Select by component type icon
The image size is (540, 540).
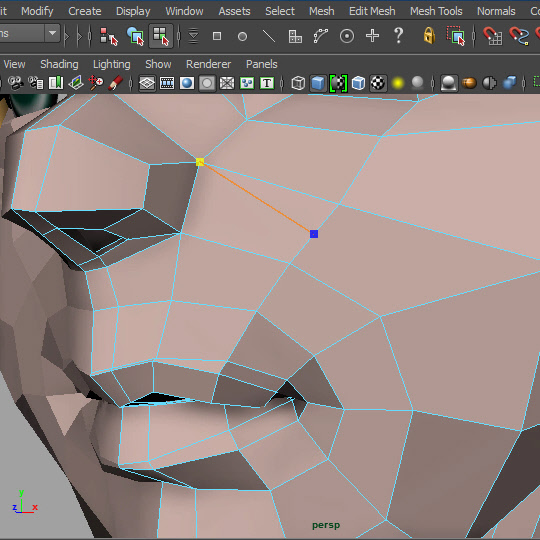161,36
